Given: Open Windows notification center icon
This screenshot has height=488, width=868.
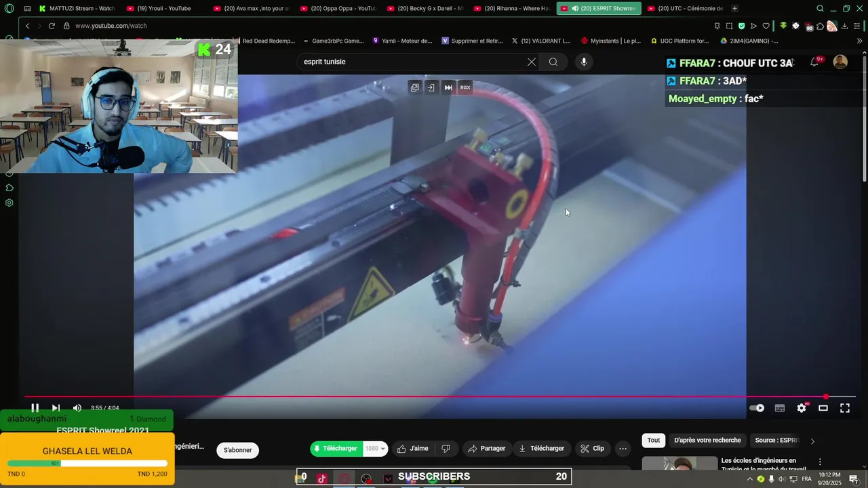Looking at the screenshot, I should coord(854,479).
